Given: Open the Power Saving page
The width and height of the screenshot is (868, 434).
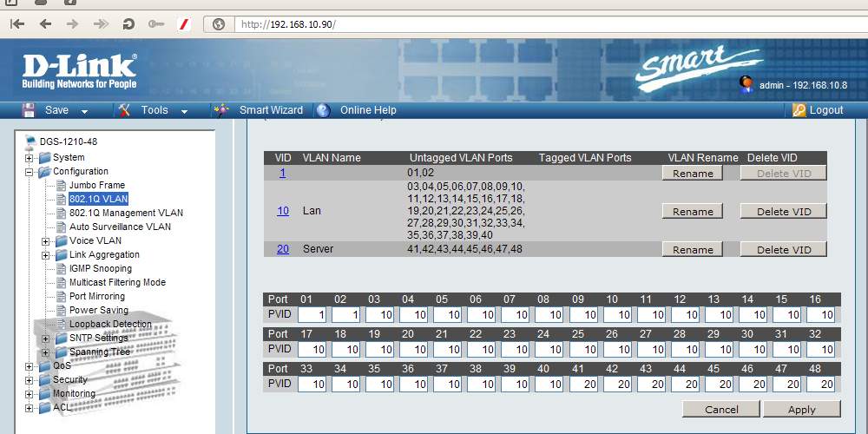Looking at the screenshot, I should pyautogui.click(x=99, y=310).
